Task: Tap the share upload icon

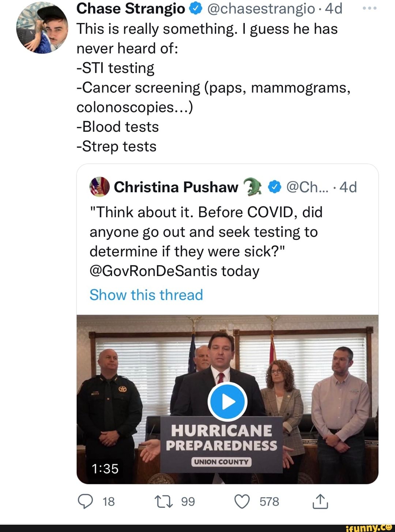Action: [320, 501]
